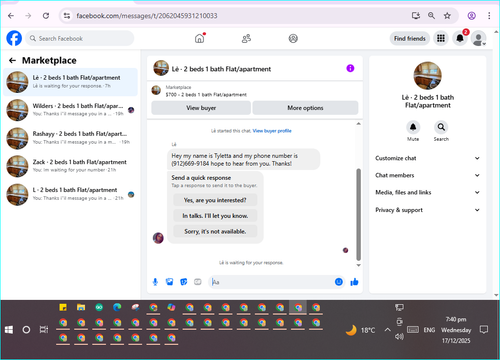Expand the Chat members section
The image size is (500, 360).
click(428, 175)
